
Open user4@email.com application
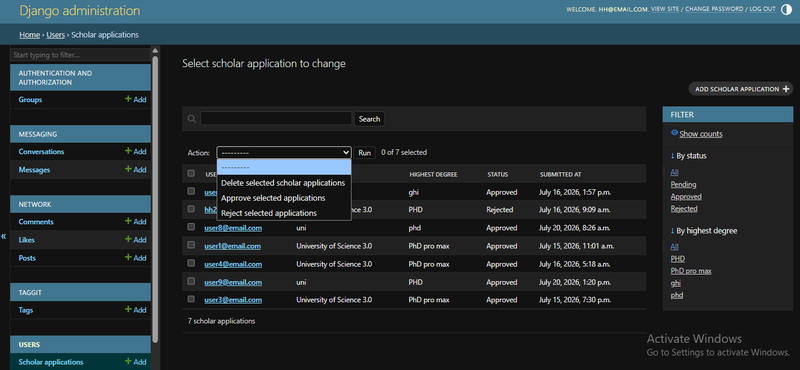(233, 264)
